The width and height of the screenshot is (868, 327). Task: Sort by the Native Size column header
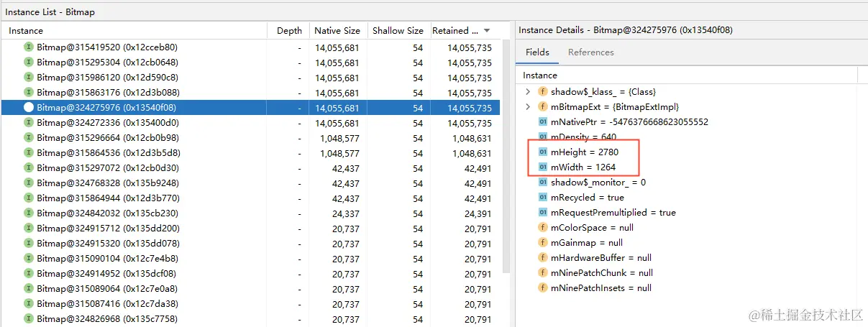(x=338, y=31)
